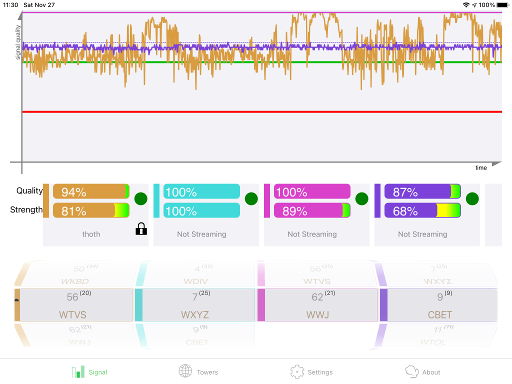Open the Signal tab
This screenshot has width=512, height=384.
89,372
